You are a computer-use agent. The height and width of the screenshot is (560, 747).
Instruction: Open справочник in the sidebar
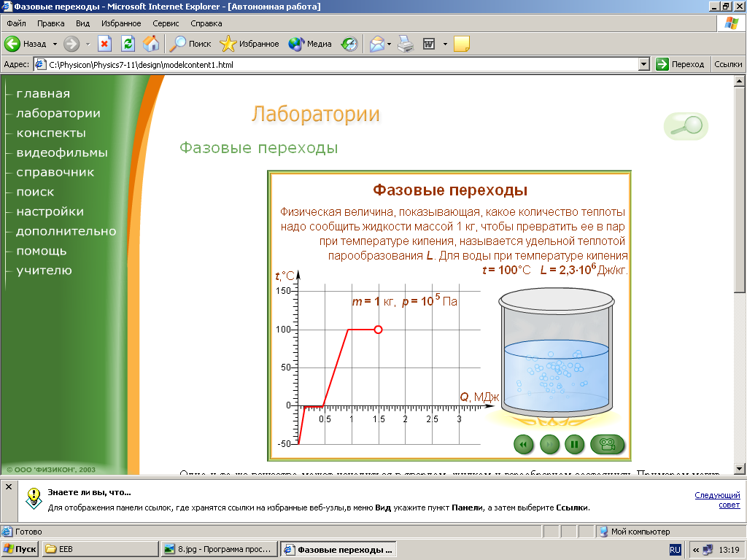[55, 172]
